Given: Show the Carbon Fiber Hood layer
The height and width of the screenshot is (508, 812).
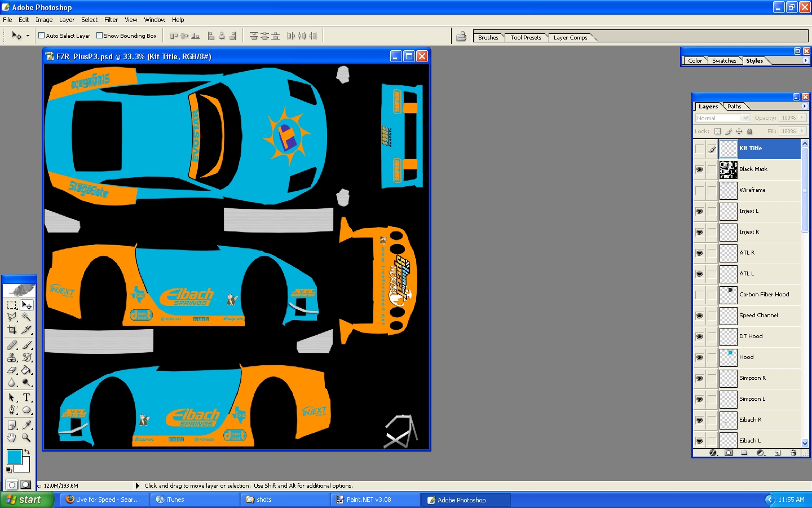Looking at the screenshot, I should pos(699,295).
